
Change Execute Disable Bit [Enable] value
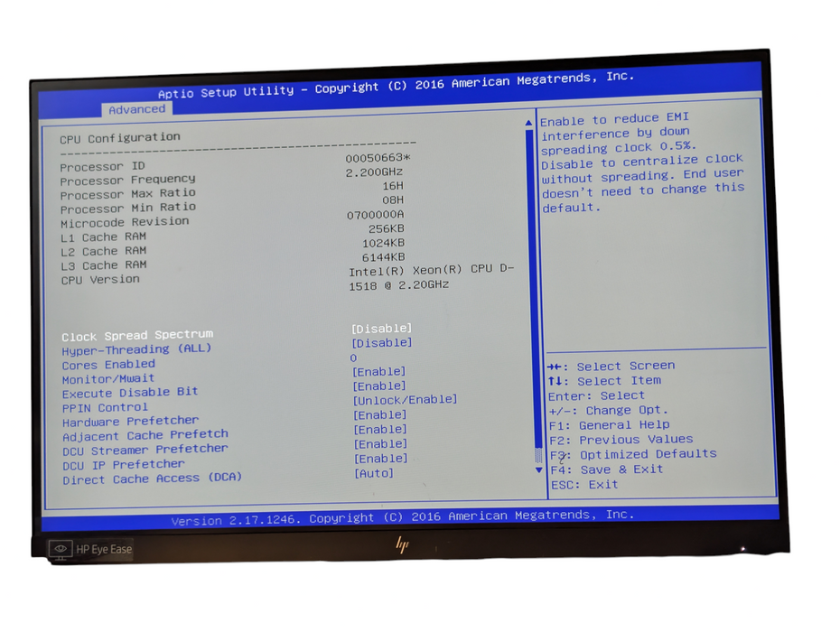379,386
